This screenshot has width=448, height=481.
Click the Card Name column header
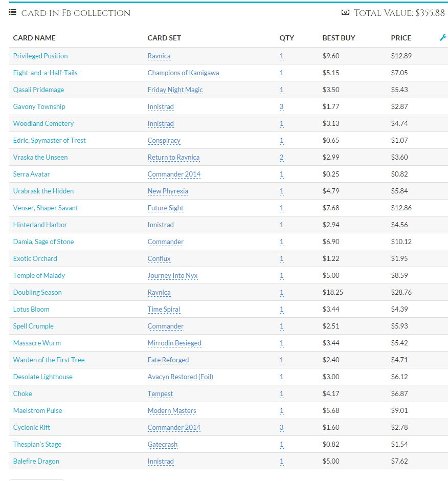(x=34, y=38)
